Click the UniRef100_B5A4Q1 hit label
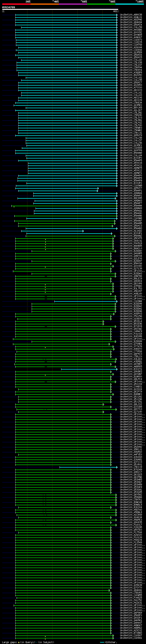This screenshot has height=644, width=146. (131, 211)
